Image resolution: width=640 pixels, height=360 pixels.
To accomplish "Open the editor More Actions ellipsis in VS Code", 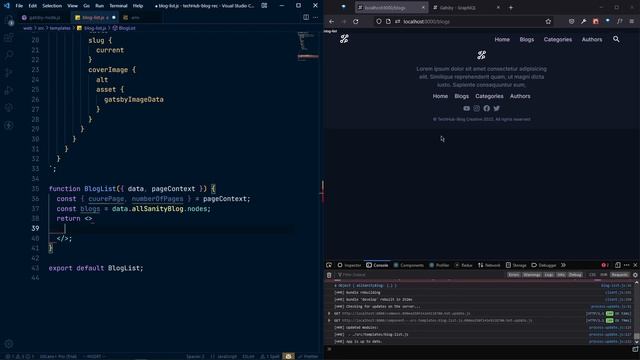I will (x=316, y=18).
